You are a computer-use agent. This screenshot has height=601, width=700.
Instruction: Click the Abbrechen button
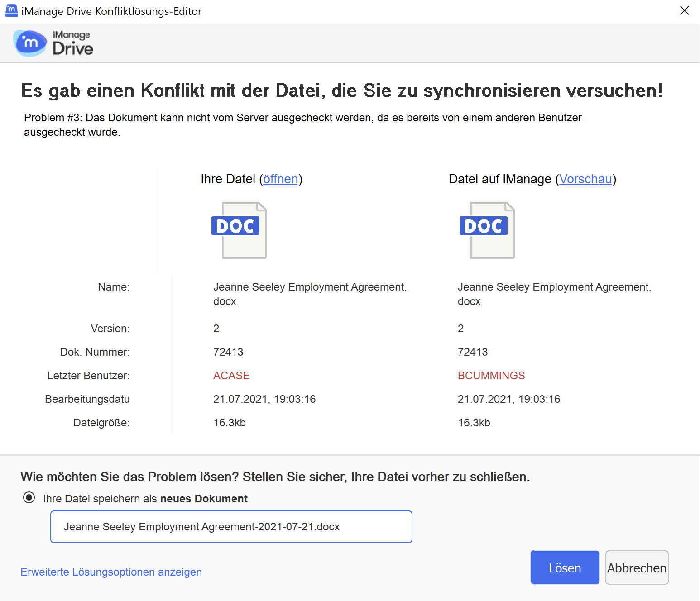(x=637, y=568)
